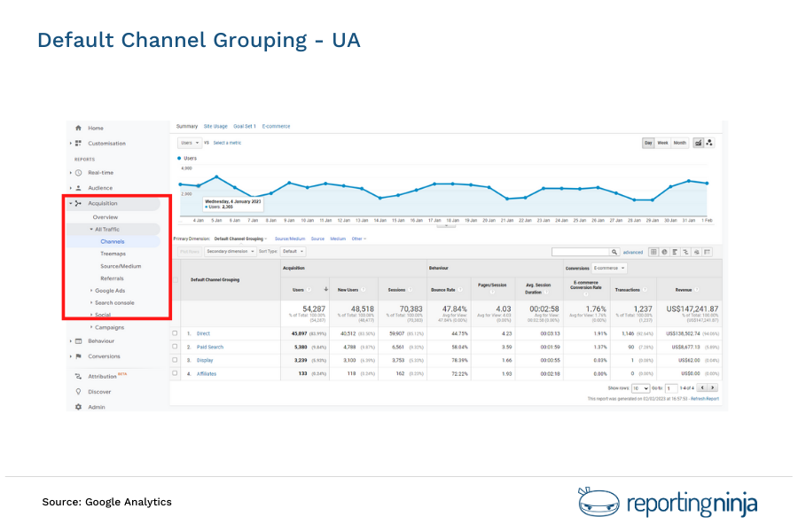Screen dimensions: 798x532
Task: Open the E-commerce tab
Action: pos(276,126)
